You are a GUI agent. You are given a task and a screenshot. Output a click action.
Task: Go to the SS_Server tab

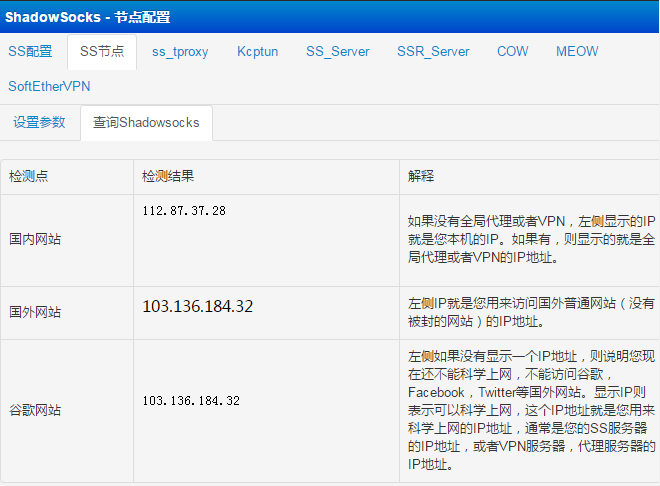coord(338,51)
